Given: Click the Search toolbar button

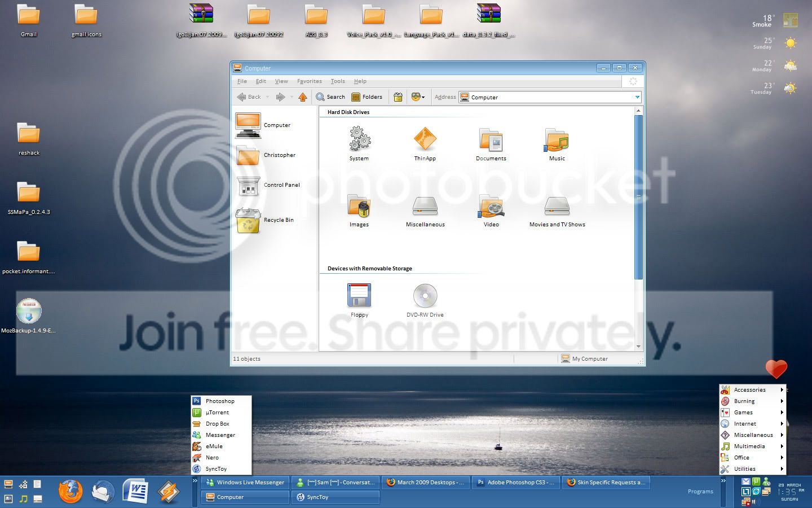Looking at the screenshot, I should click(x=330, y=97).
